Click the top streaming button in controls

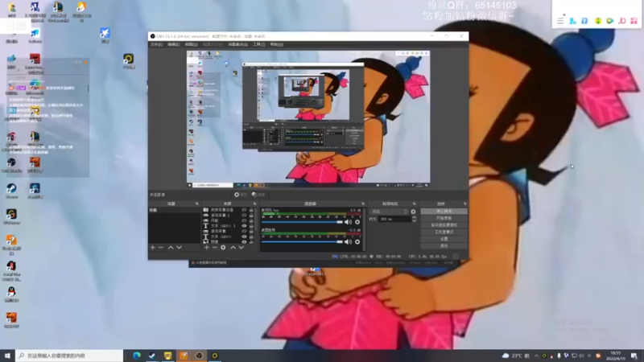[x=444, y=211]
